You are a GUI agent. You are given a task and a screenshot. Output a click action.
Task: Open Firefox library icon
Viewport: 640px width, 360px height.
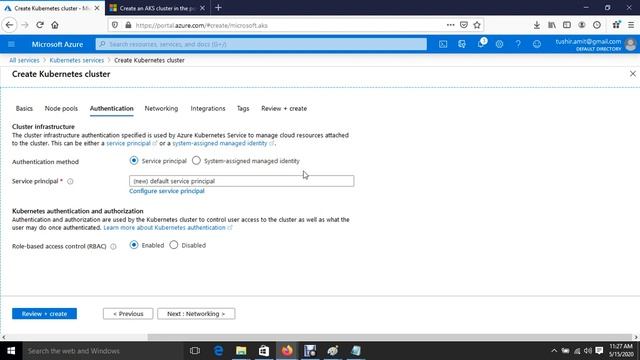pyautogui.click(x=552, y=25)
